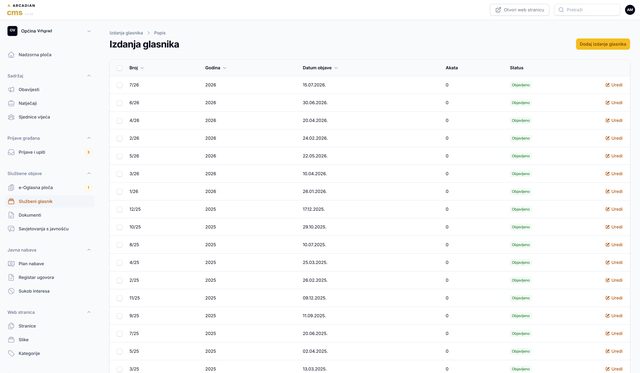Sort table by Broj column
The image size is (640, 373).
(x=136, y=68)
